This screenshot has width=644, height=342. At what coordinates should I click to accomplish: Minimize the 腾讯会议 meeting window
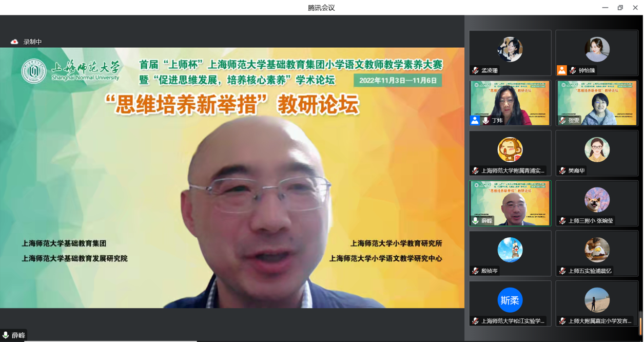click(605, 8)
